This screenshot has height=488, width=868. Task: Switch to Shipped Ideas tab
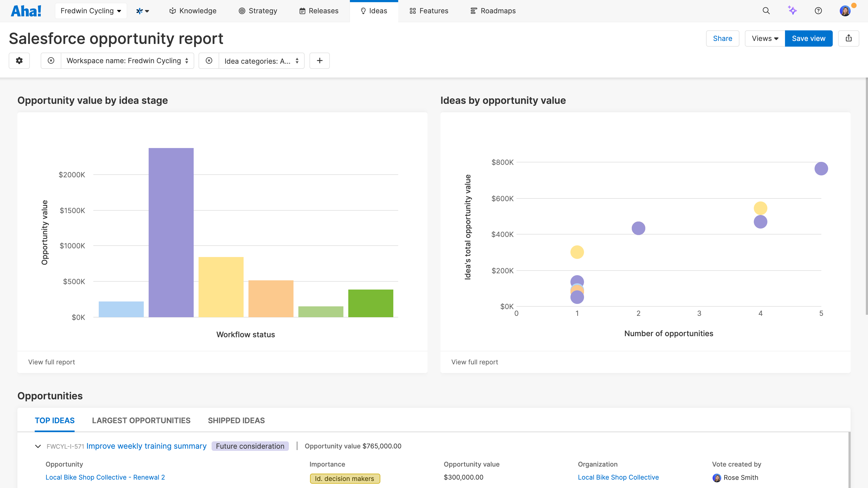point(236,420)
